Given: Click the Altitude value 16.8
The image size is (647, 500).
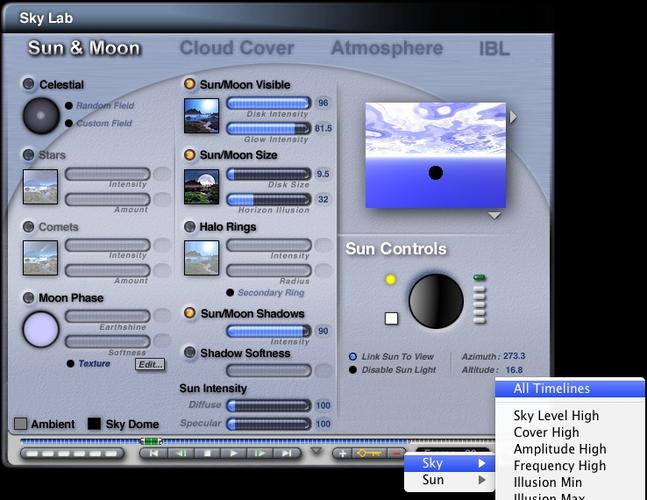Looking at the screenshot, I should (x=514, y=370).
